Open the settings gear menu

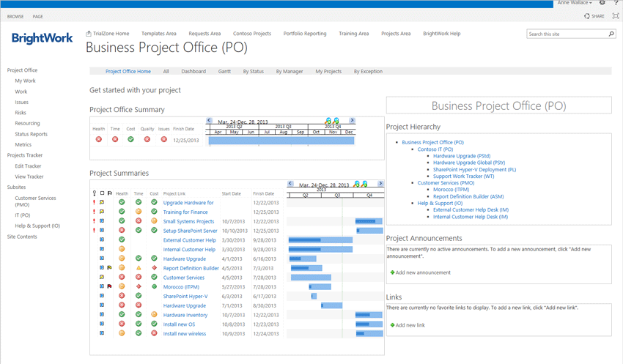pos(602,3)
